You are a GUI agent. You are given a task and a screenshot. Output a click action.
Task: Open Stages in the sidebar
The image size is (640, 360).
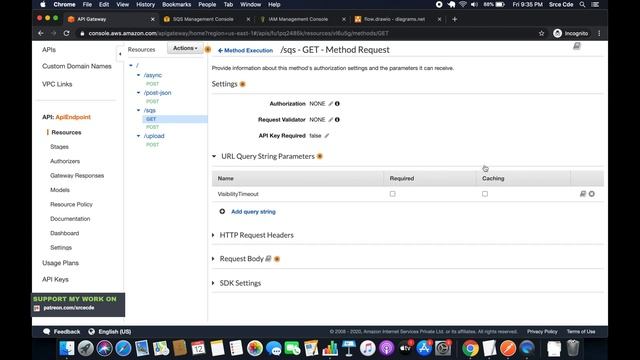tap(59, 147)
